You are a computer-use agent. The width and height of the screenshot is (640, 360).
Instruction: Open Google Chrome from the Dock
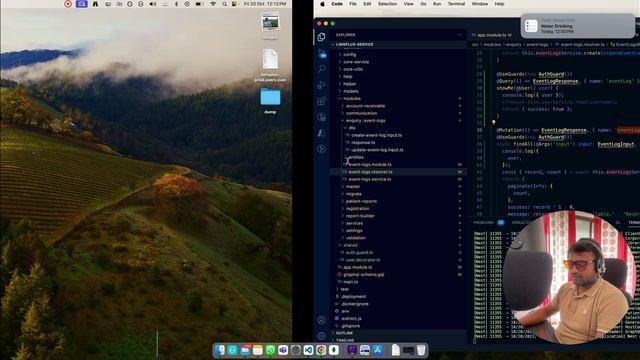pyautogui.click(x=321, y=350)
